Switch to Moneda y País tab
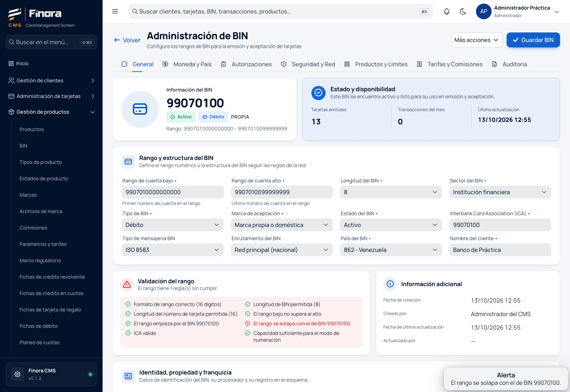570x392 pixels. 187,64
